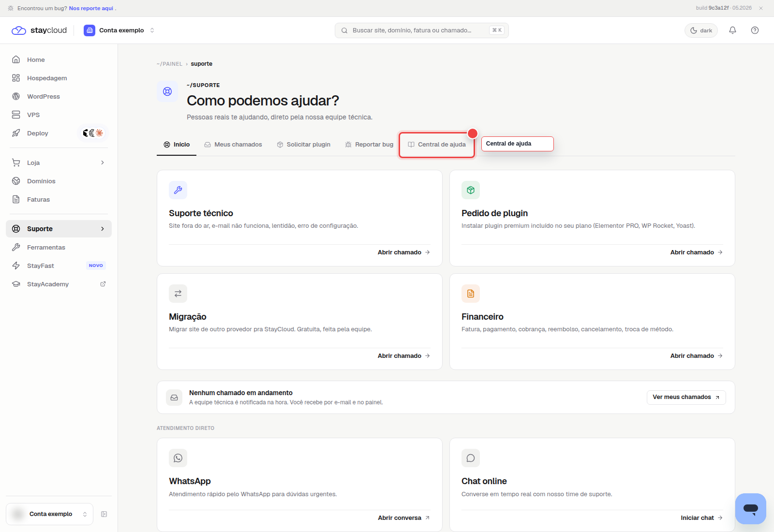Screen dimensions: 774x532
Task: Click the Deploy AI tools badge icons
Action: pos(93,133)
